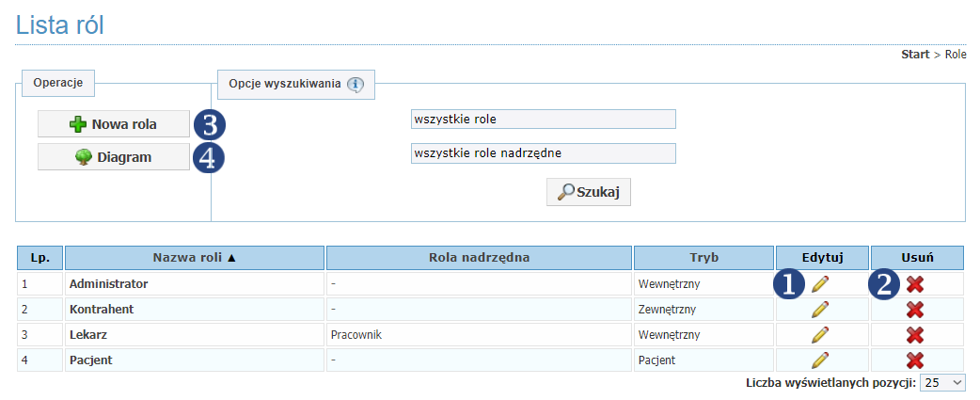Open the roles Diagram view
Viewport: 980px width, 400px height.
click(x=114, y=157)
